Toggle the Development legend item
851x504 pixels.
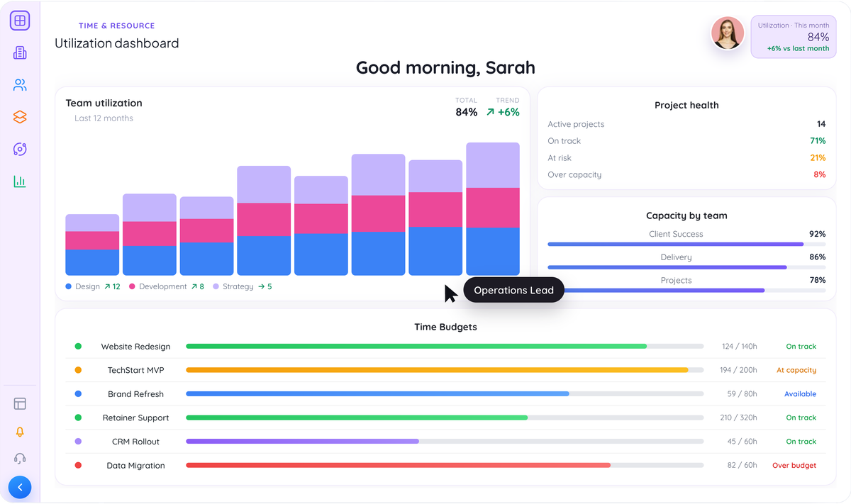point(167,286)
